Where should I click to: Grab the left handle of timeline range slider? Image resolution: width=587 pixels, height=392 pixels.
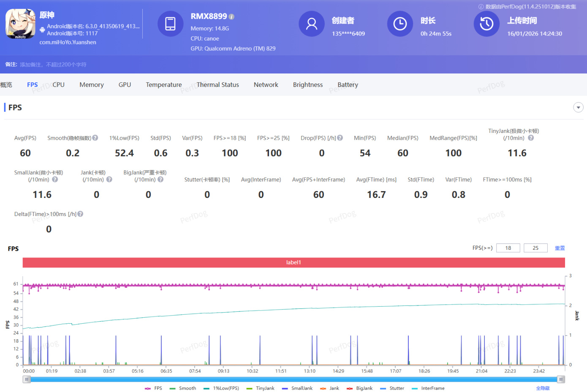pyautogui.click(x=27, y=379)
